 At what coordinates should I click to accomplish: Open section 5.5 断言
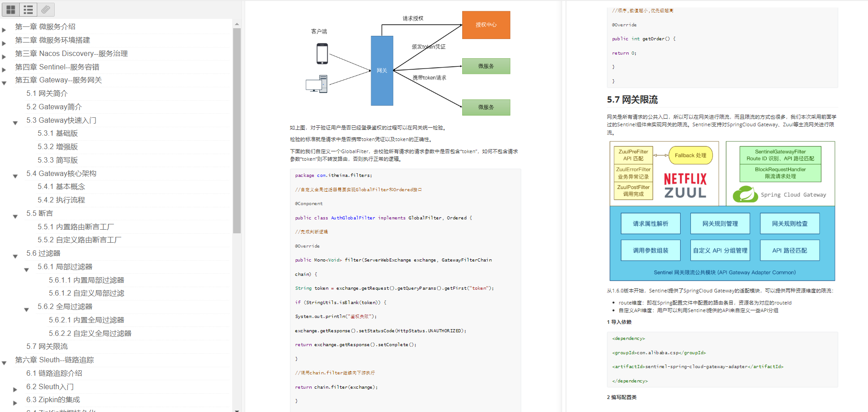pos(39,214)
